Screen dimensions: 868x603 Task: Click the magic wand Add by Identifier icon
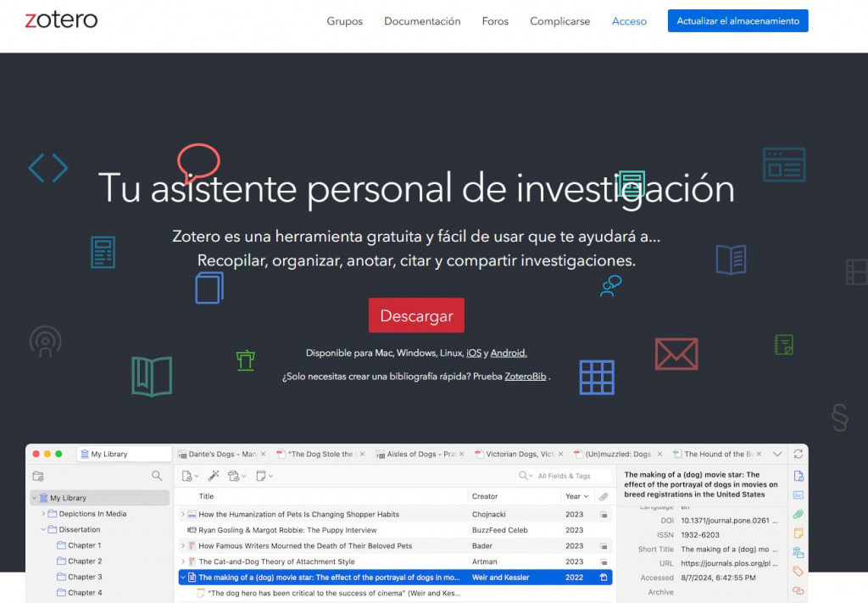click(213, 476)
